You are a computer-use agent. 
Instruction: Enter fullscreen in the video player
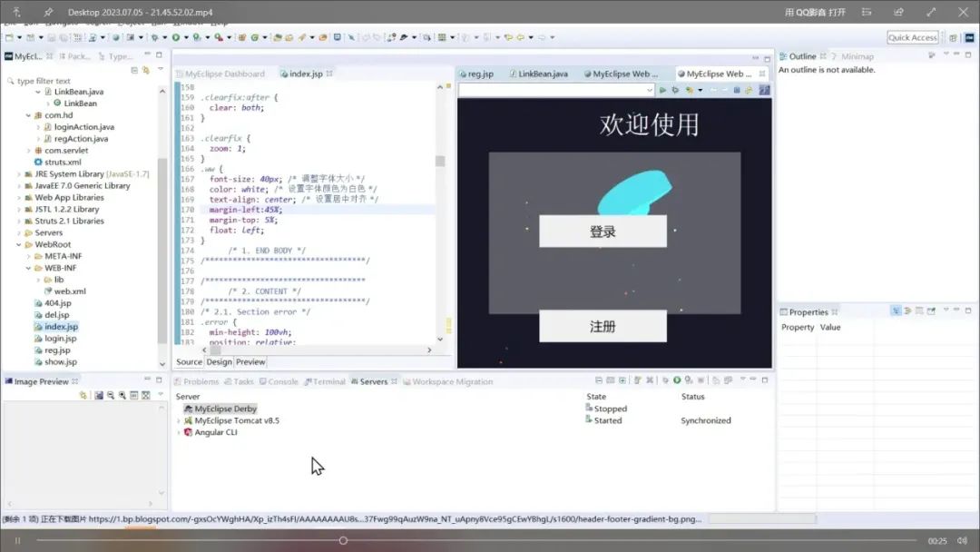pos(931,12)
